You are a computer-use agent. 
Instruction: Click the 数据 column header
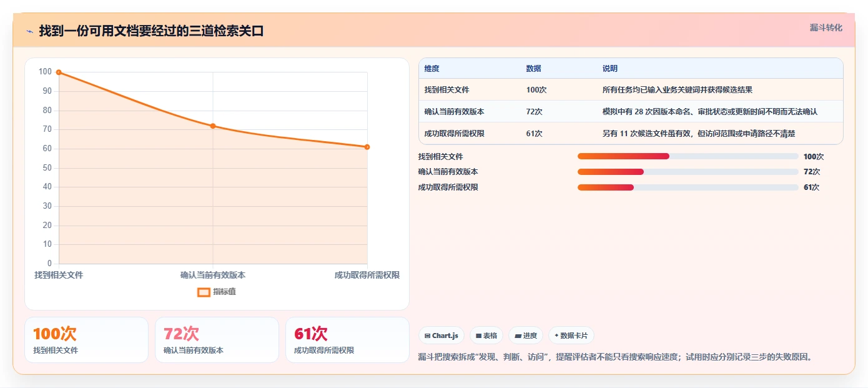[534, 69]
